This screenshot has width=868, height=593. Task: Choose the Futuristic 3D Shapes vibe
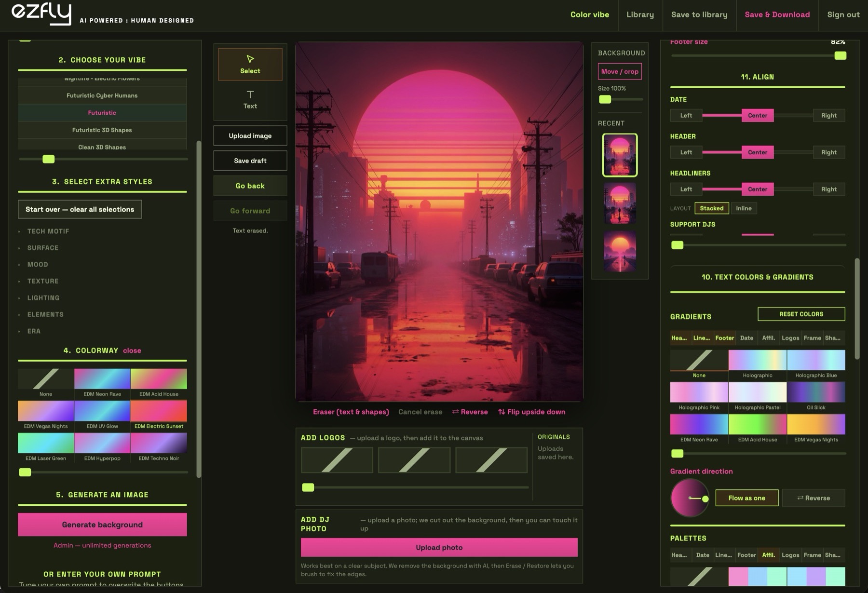click(102, 130)
